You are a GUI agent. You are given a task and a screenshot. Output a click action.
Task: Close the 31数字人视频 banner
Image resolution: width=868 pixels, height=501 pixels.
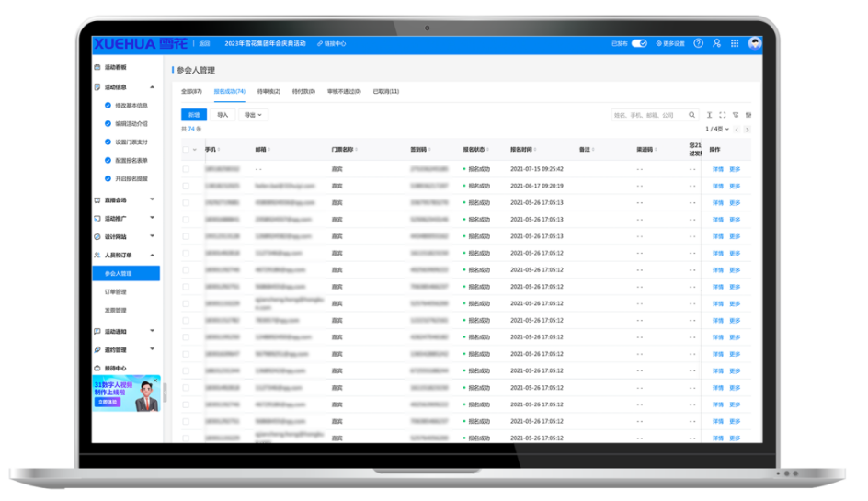click(155, 381)
